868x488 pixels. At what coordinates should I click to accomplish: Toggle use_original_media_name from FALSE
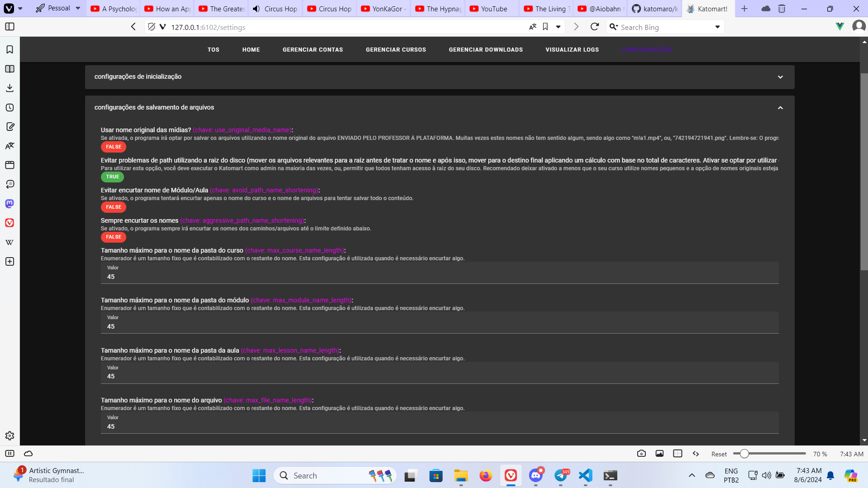(113, 147)
